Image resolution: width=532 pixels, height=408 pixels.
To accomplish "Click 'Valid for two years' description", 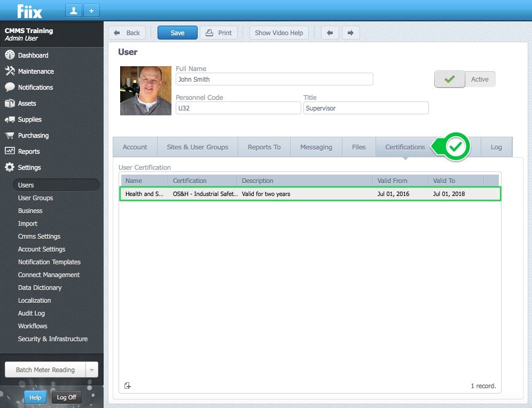I will pyautogui.click(x=266, y=194).
